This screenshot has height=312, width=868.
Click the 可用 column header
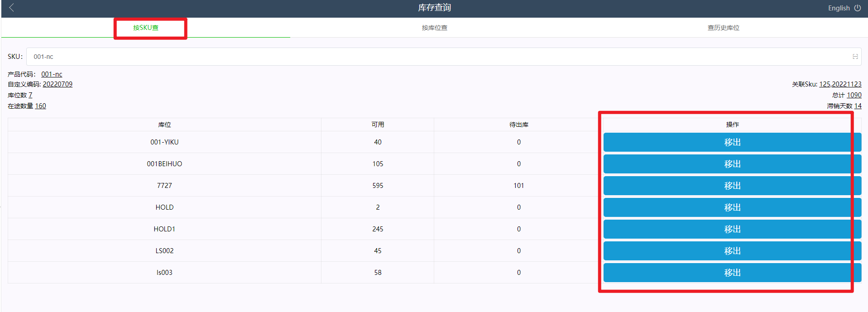(378, 125)
